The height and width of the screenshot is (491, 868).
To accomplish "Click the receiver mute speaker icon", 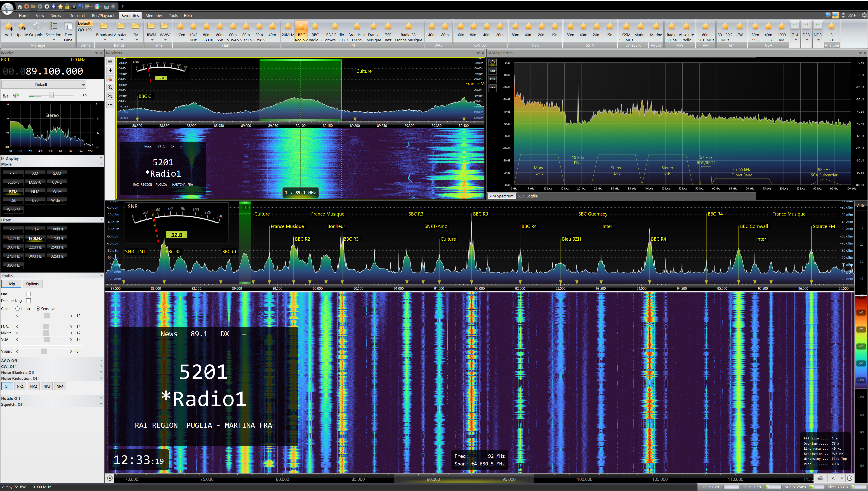I will pyautogui.click(x=110, y=79).
